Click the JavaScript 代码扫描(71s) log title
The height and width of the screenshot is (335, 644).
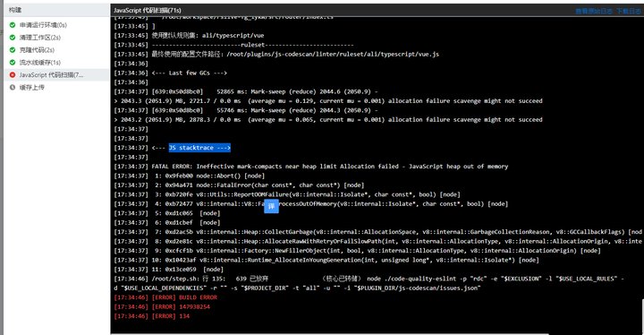[x=147, y=10]
